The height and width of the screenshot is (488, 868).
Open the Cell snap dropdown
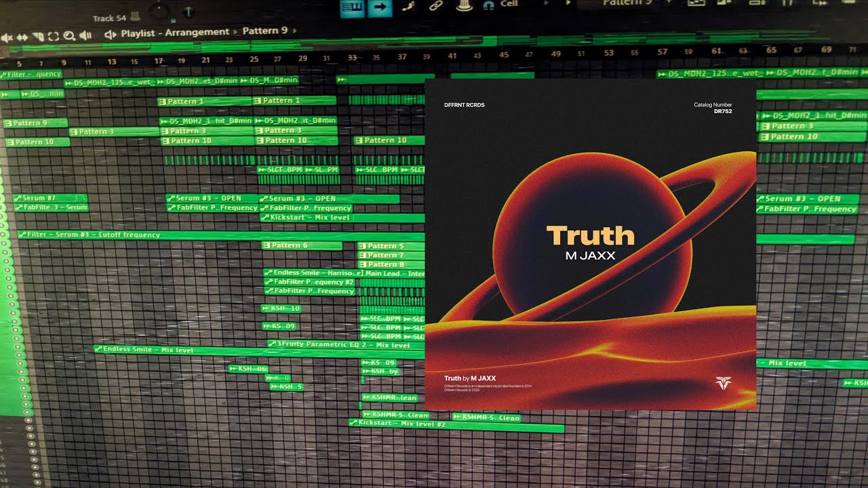point(509,4)
